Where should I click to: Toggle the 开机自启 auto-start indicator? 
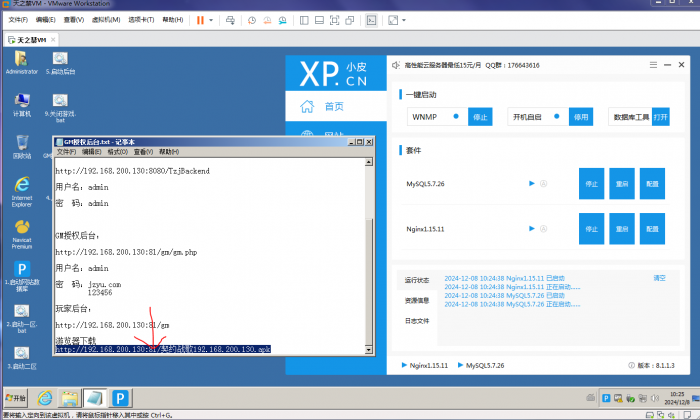click(556, 116)
